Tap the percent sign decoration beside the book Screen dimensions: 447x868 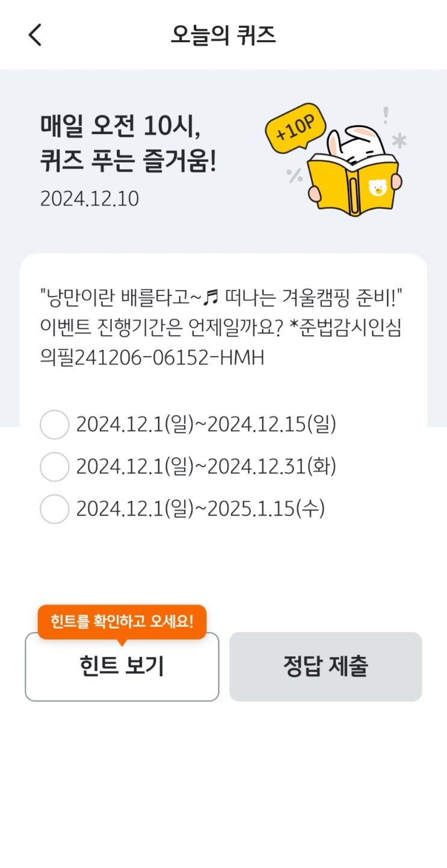[295, 175]
